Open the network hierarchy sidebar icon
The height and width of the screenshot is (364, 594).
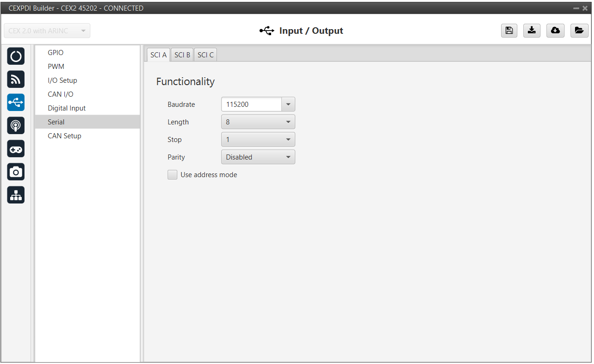point(16,195)
